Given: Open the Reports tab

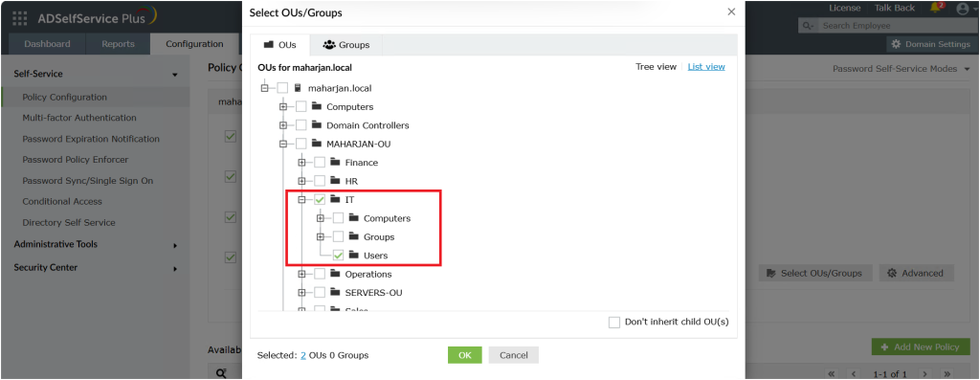Looking at the screenshot, I should click(x=118, y=44).
